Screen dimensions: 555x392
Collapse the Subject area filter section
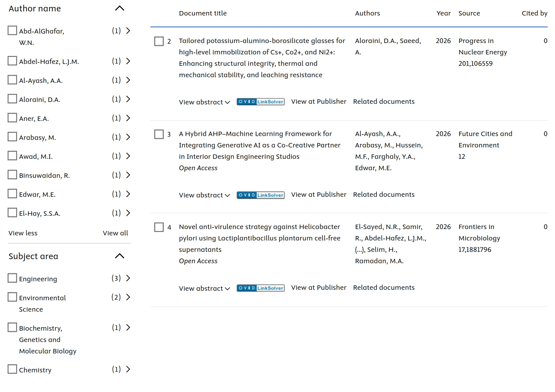[119, 256]
